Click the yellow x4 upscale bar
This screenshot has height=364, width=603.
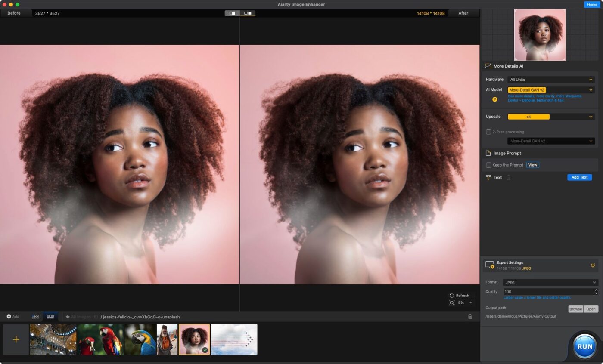(x=528, y=117)
